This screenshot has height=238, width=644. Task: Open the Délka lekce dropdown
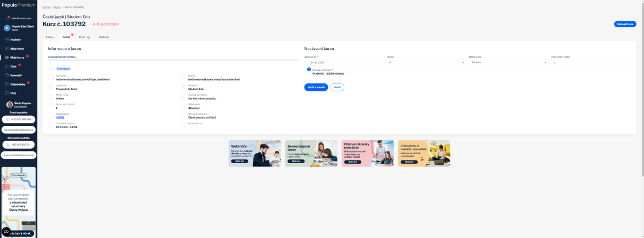[x=509, y=62]
